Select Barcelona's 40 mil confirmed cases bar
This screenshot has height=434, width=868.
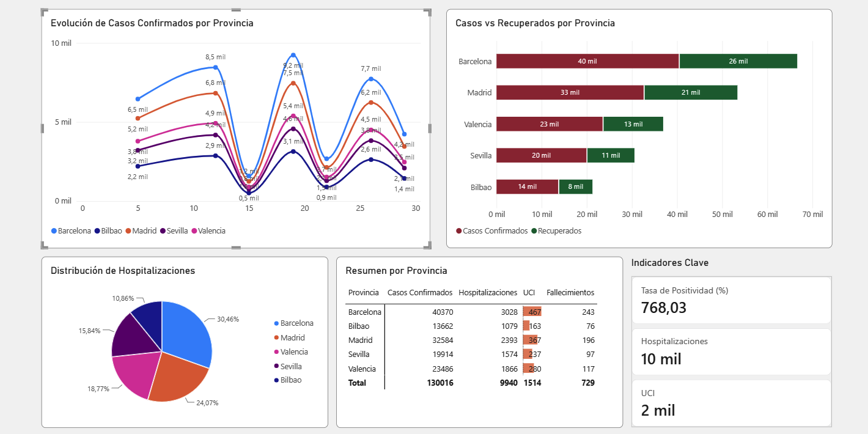click(587, 61)
